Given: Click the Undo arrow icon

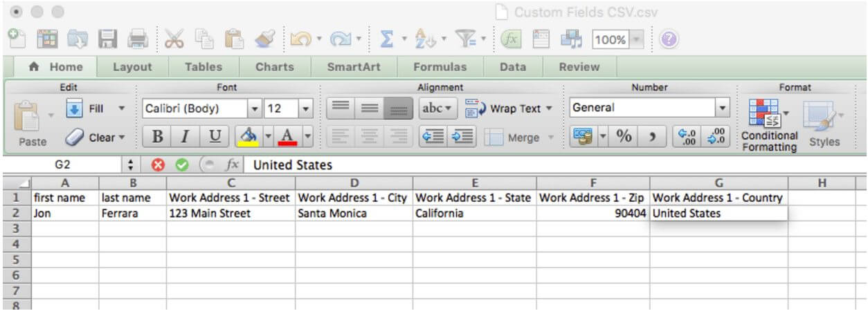Looking at the screenshot, I should pos(301,40).
